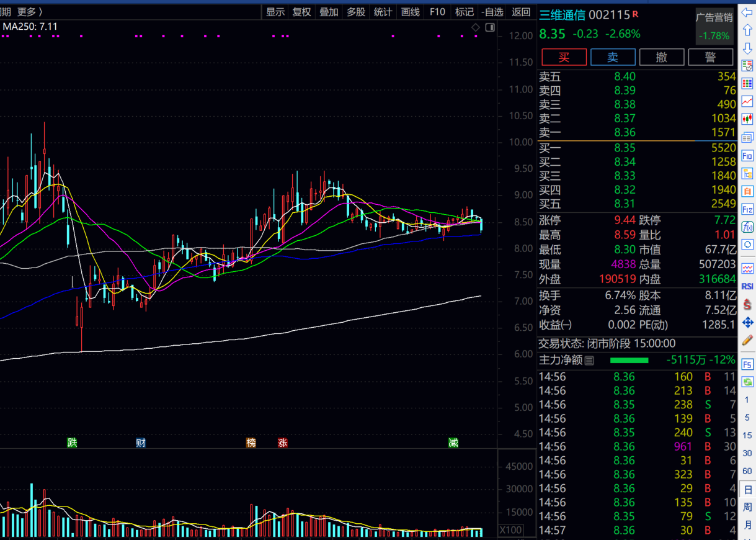Click the 减 event marker on chart
Image resolution: width=756 pixels, height=540 pixels.
tap(453, 443)
